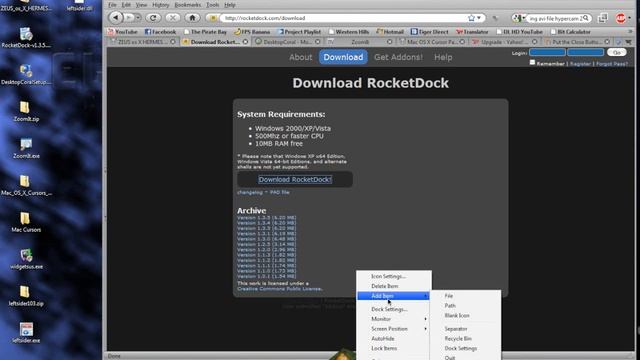Select the Mac Cursors folder icon
This screenshot has width=640, height=360.
(26, 222)
